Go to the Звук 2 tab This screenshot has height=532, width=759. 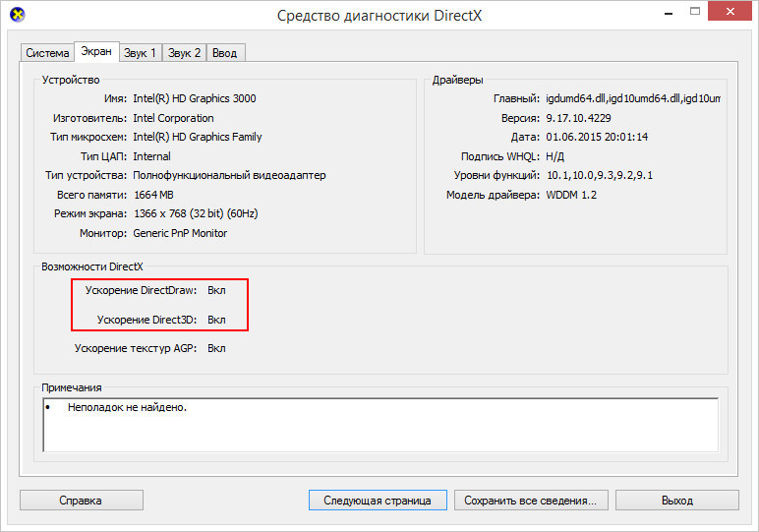[184, 53]
